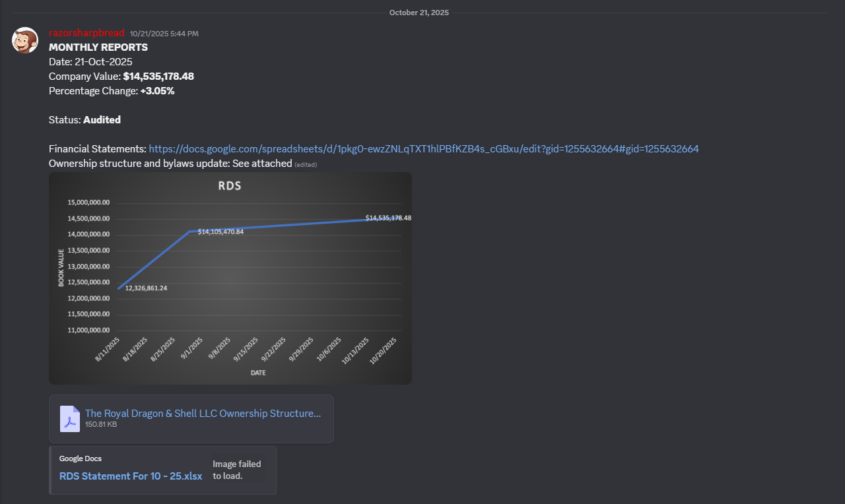845x504 pixels.
Task: Click the razorsharpbread username
Action: (86, 33)
